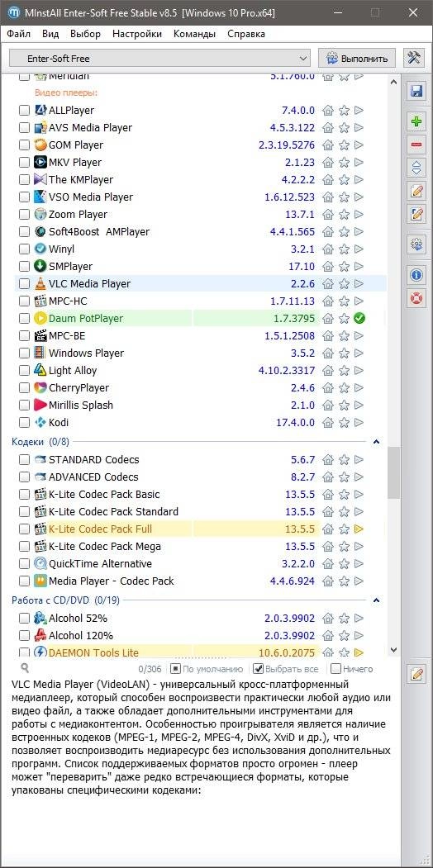Collapse the Кодеки section chevron
Image resolution: width=433 pixels, height=868 pixels.
377,442
